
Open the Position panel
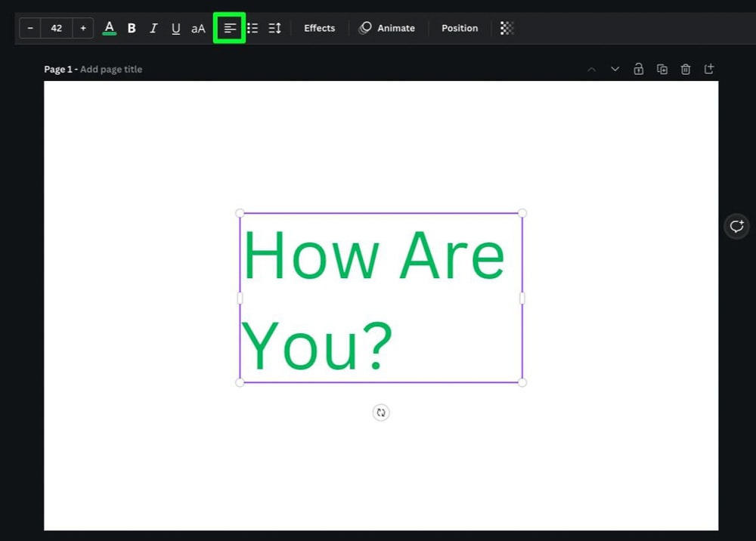tap(460, 28)
